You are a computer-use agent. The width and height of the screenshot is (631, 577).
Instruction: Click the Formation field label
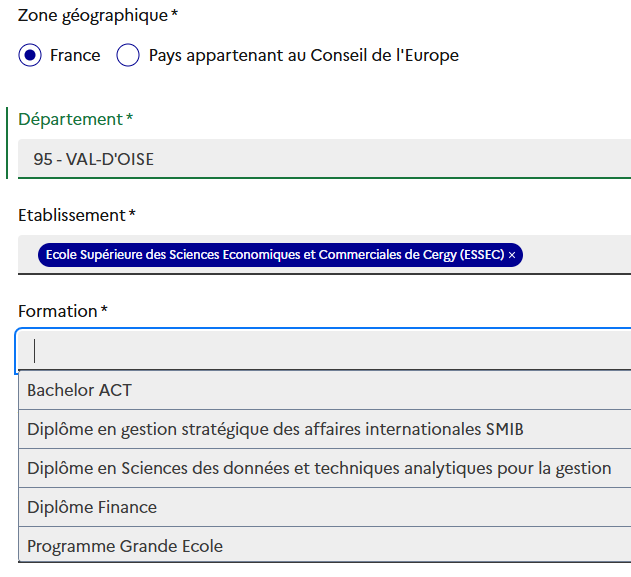coord(58,311)
